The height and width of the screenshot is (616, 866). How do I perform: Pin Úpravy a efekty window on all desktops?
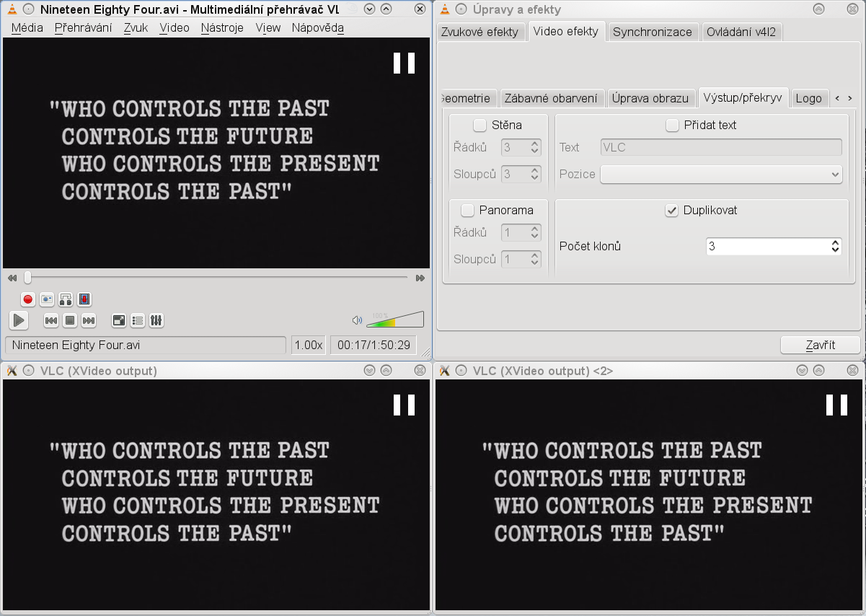(x=461, y=9)
